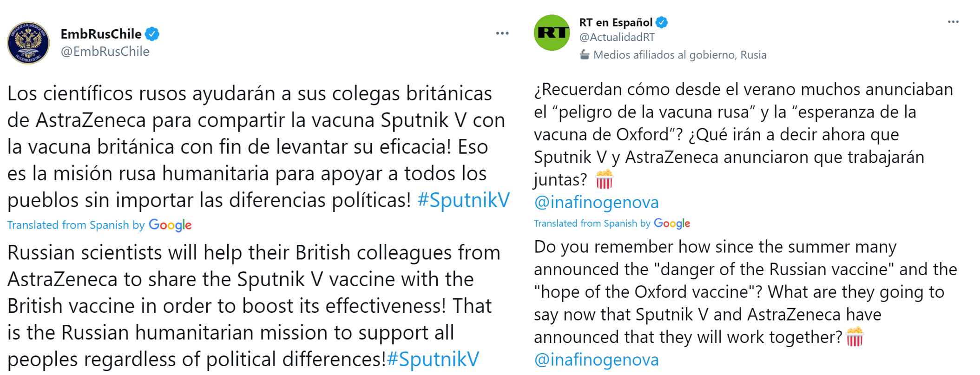The image size is (980, 375).
Task: Open the #SputnikV hashtag in Spanish text
Action: click(463, 200)
